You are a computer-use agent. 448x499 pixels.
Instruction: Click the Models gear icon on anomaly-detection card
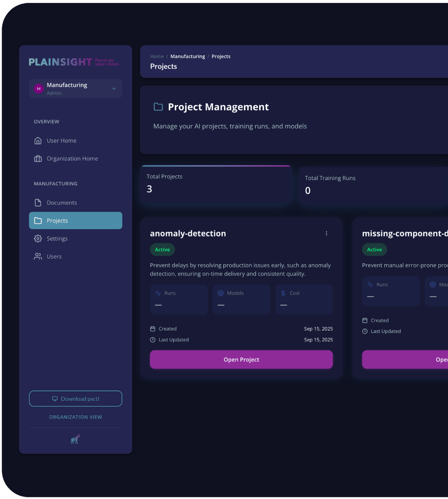click(x=220, y=293)
